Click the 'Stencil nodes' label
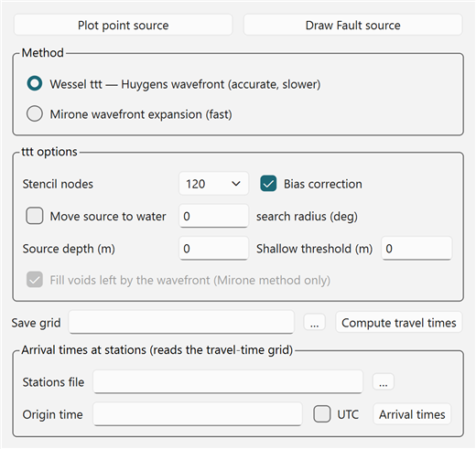The width and height of the screenshot is (476, 449). pos(58,184)
